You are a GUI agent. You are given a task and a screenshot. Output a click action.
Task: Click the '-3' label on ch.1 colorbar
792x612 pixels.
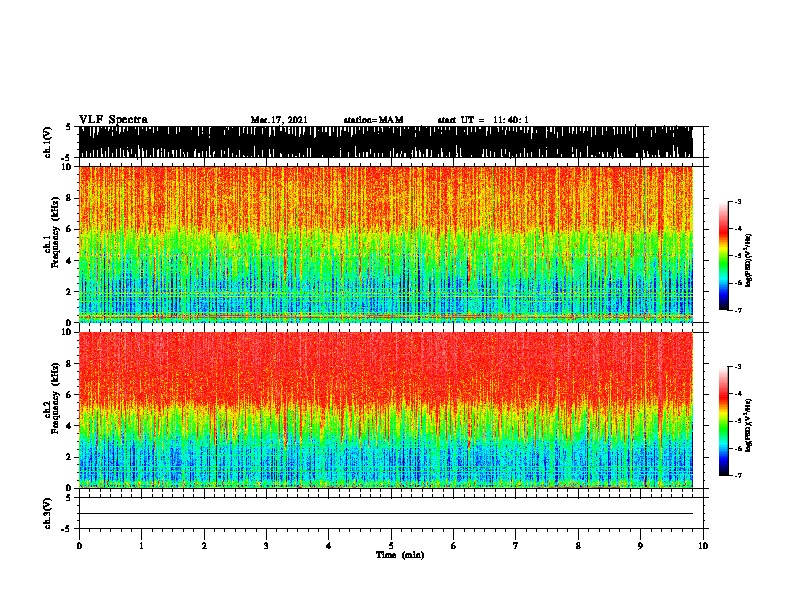coord(738,201)
